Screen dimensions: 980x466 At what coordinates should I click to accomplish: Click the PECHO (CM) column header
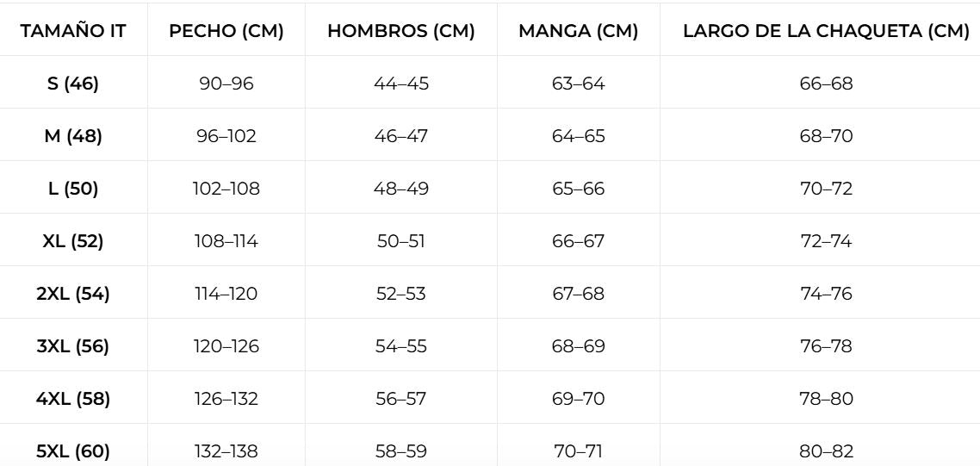click(x=226, y=31)
